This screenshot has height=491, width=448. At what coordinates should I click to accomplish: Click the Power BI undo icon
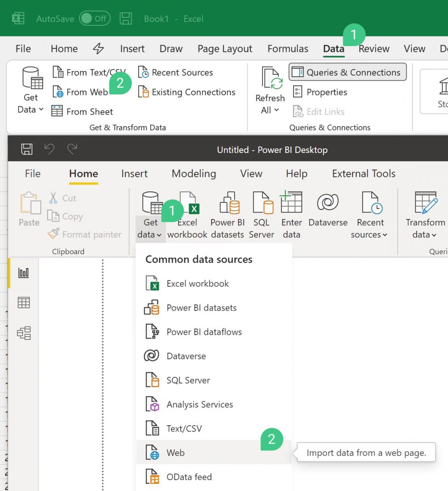[49, 150]
